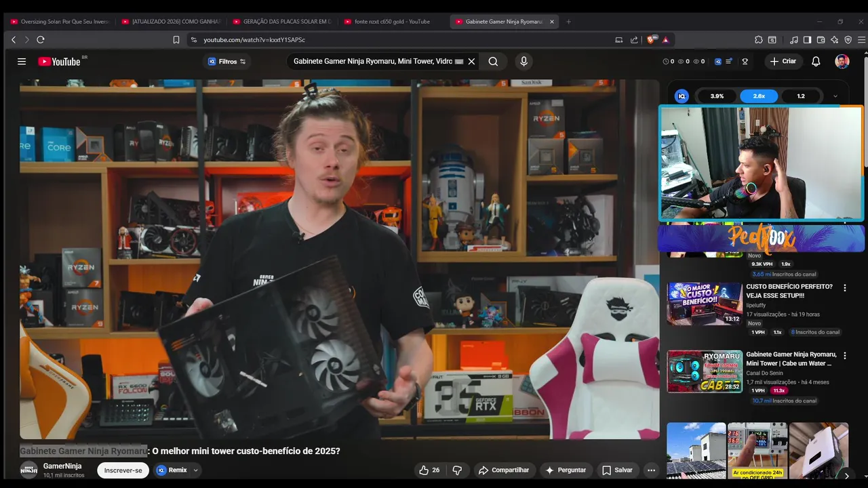Screen dimensions: 868x488
Task: Clear the YouTube search field with X
Action: (x=471, y=62)
